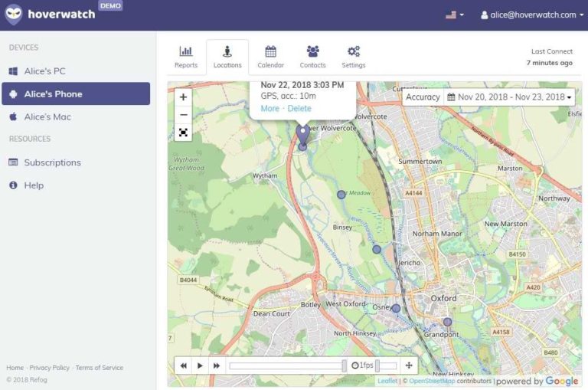Click the "Nov 22, 2018 3:03 PM" popup text
The image size is (588, 390).
pyautogui.click(x=302, y=85)
